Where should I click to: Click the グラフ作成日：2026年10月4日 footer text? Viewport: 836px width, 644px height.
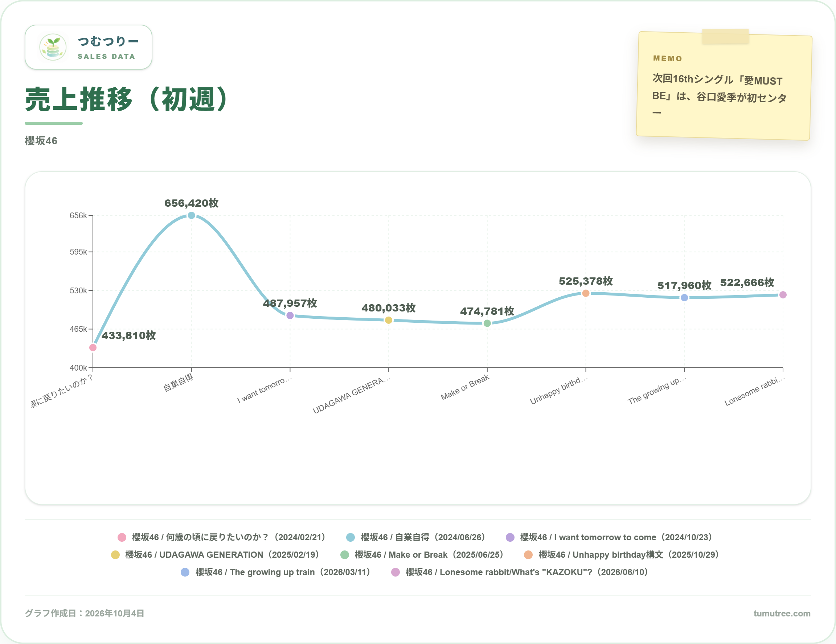pos(85,614)
